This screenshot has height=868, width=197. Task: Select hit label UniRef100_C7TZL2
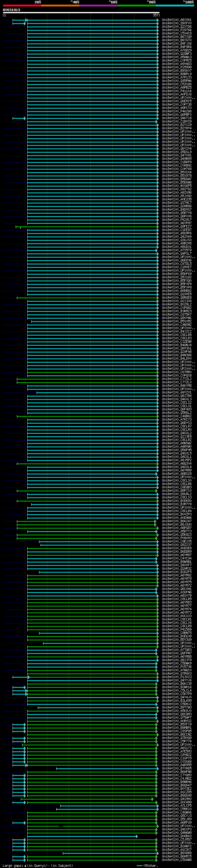(177, 379)
